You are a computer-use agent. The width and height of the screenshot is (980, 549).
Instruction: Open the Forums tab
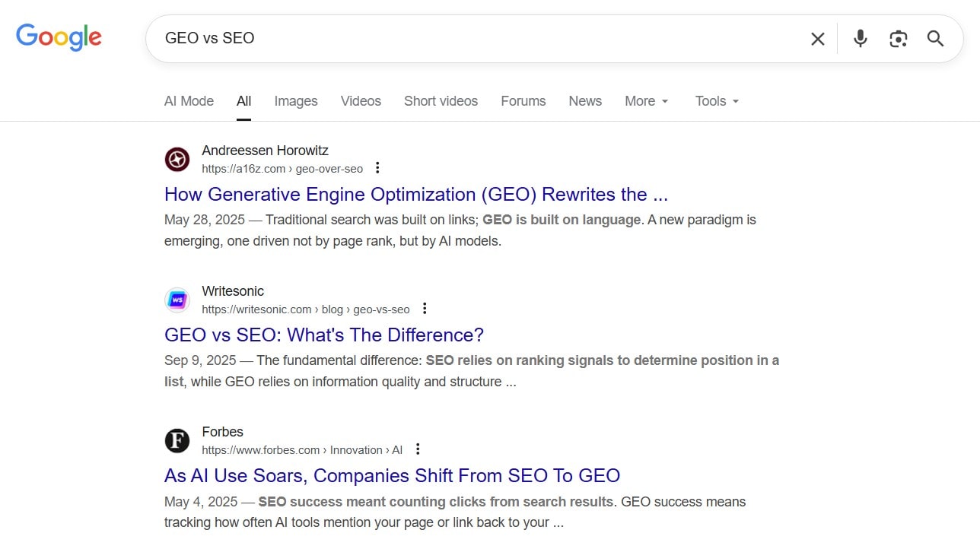[523, 101]
